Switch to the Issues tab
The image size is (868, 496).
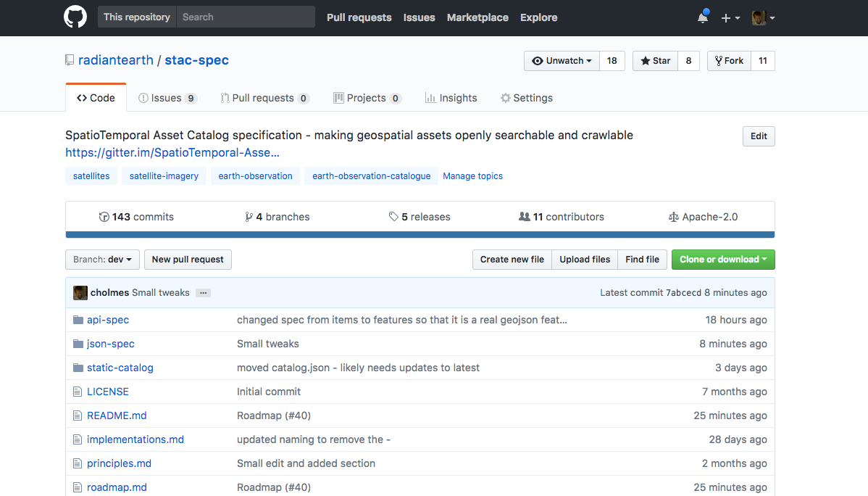click(x=167, y=98)
